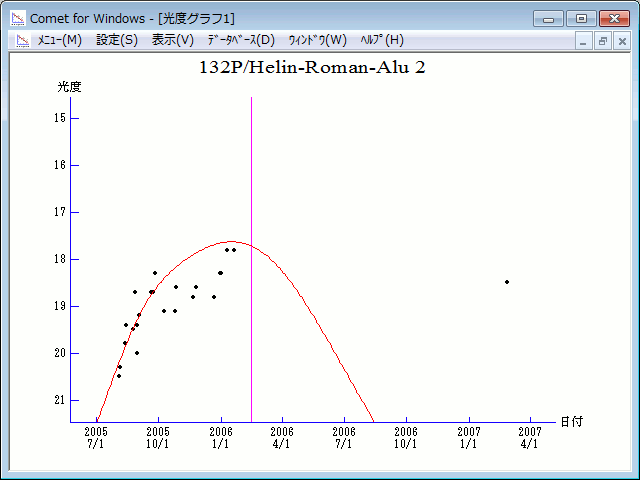Open the 表示(V) view menu
The width and height of the screenshot is (640, 480).
(x=172, y=40)
